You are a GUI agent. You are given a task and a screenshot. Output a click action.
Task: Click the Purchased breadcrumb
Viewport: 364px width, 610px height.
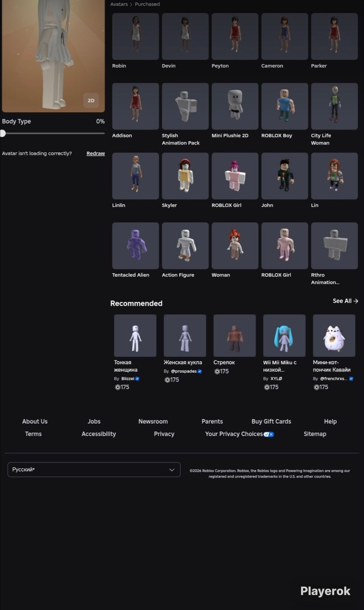pos(147,4)
